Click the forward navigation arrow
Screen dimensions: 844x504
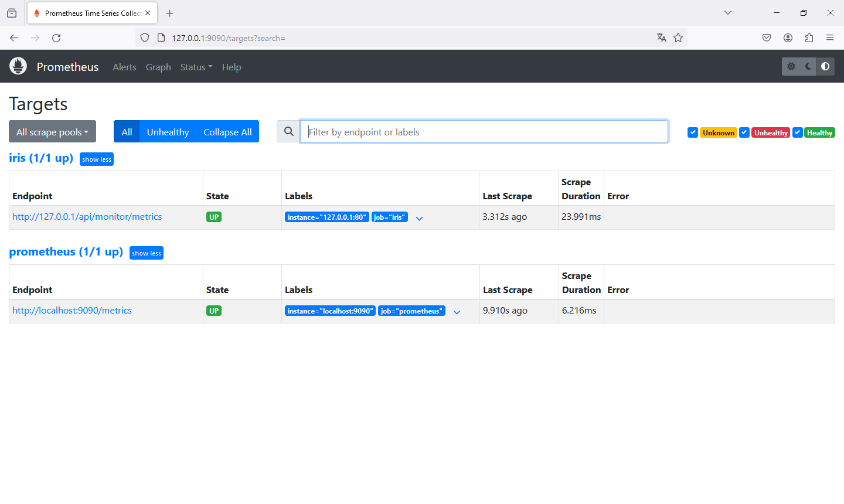(x=35, y=38)
